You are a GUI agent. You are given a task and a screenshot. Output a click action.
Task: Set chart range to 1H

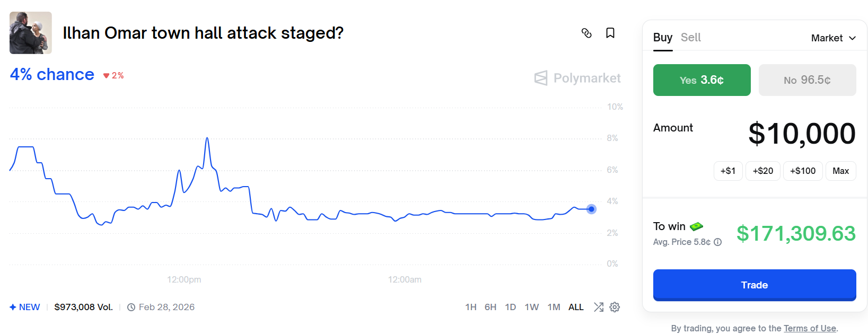[x=470, y=307]
